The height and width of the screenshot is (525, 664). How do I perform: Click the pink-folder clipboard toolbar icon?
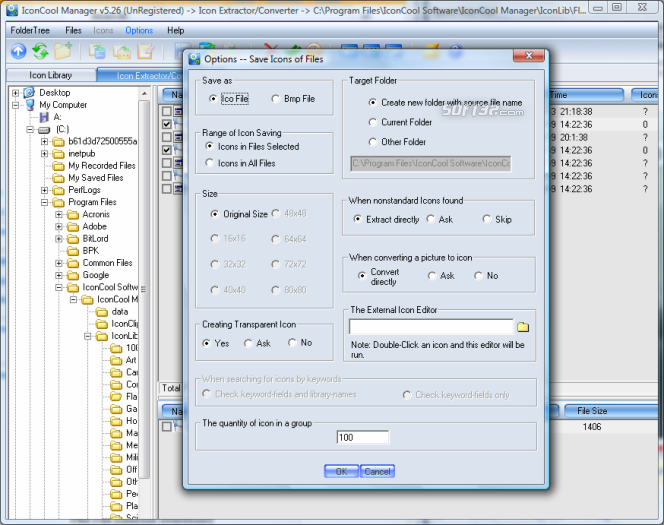pyautogui.click(x=122, y=51)
